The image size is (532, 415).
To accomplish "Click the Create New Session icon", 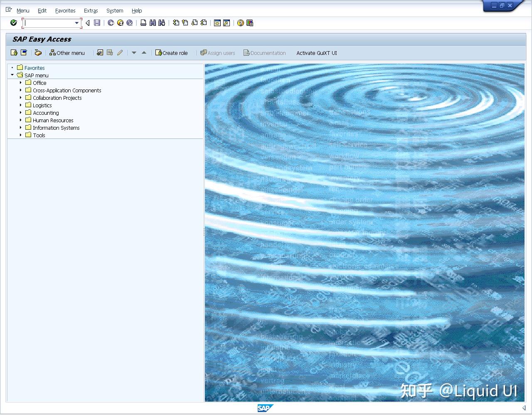I will 217,23.
